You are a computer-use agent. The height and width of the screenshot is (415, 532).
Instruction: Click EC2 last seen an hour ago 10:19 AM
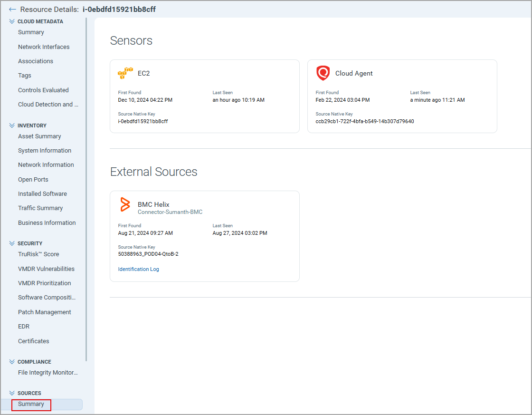[x=238, y=100]
